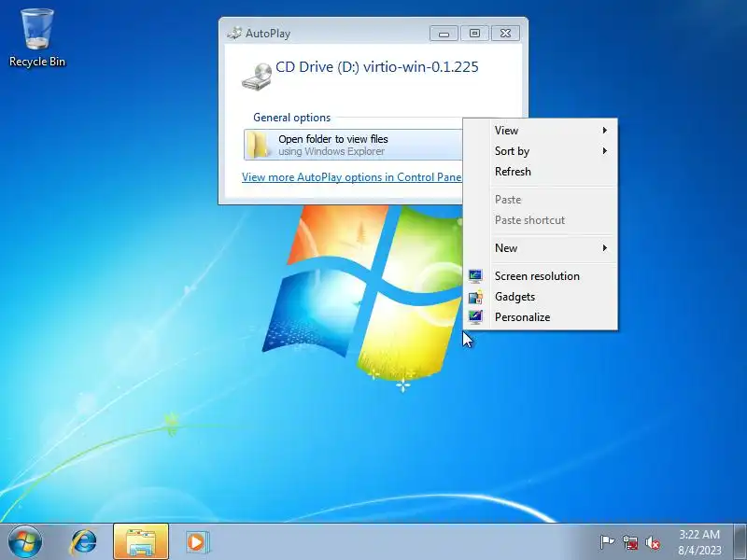This screenshot has height=560, width=747.
Task: Launch Windows Media Player from the taskbar
Action: [x=196, y=542]
